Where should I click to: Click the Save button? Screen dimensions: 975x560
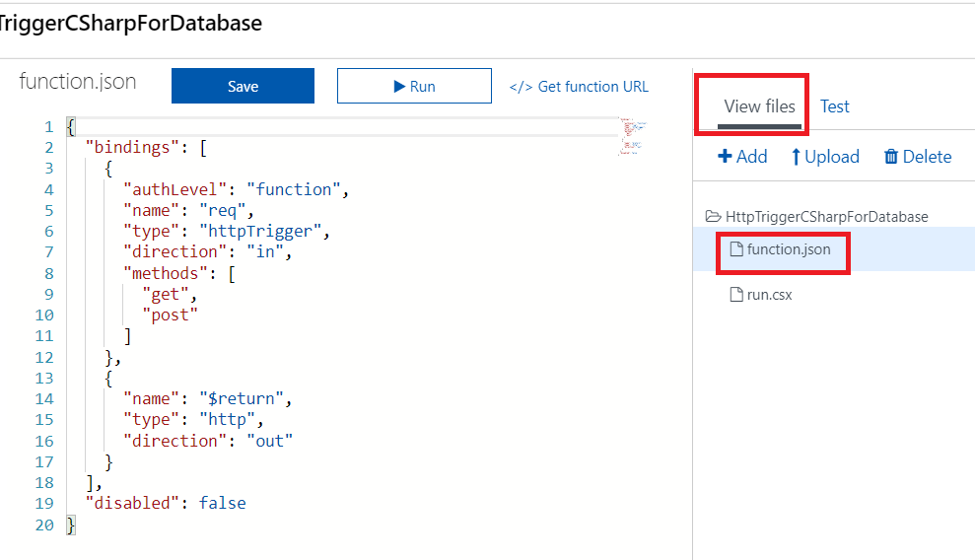(243, 86)
